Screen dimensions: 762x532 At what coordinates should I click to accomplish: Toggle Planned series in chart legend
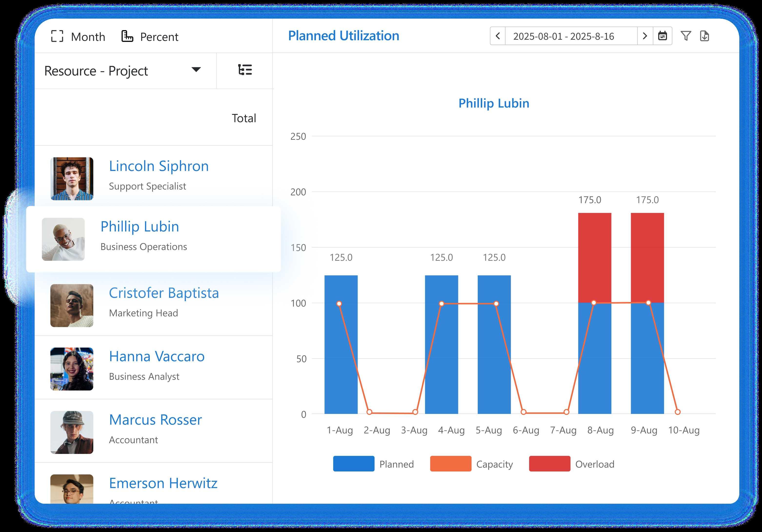tap(397, 464)
